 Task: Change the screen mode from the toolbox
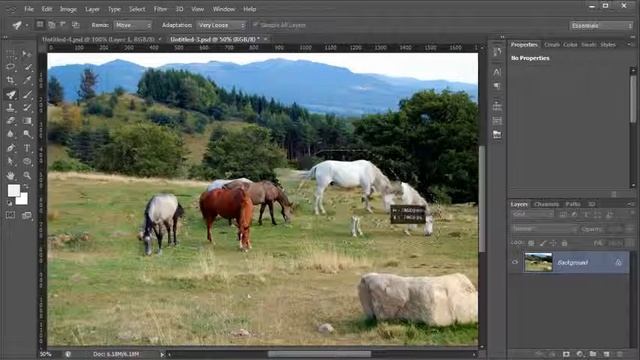[x=27, y=215]
